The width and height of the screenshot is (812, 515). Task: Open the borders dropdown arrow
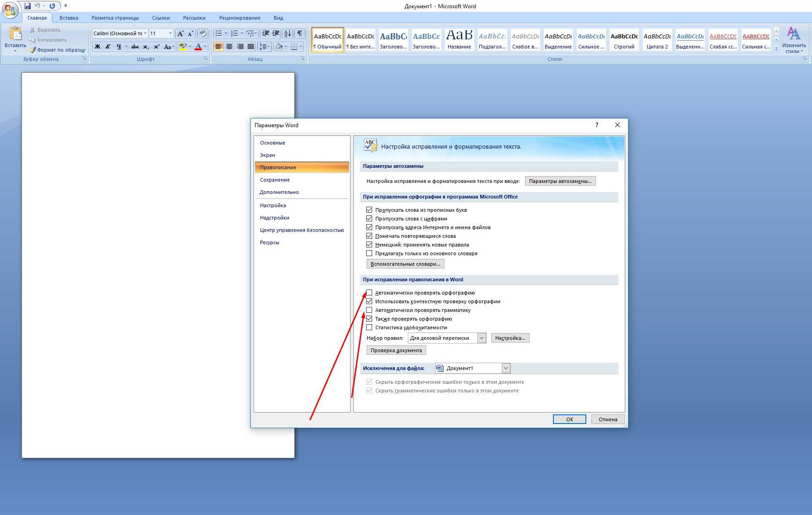301,47
